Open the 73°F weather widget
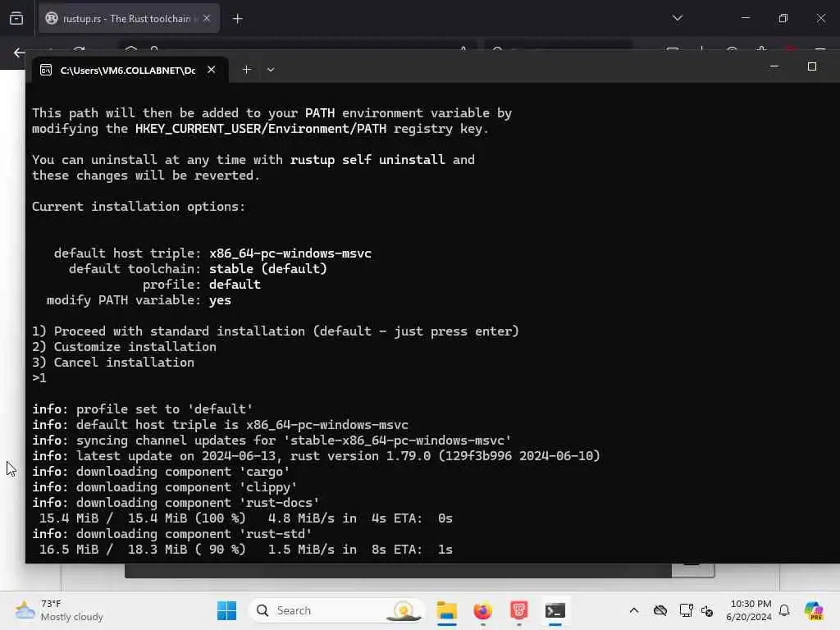The image size is (840, 630). 59,610
